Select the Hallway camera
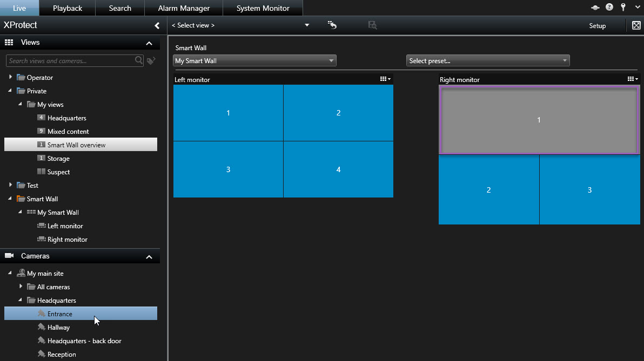Image resolution: width=644 pixels, height=361 pixels. click(x=58, y=328)
